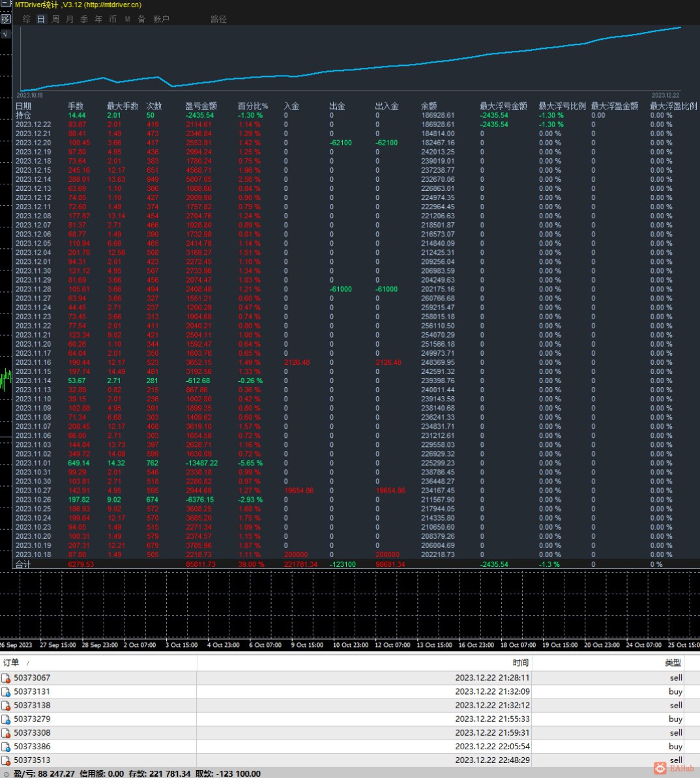700x778 pixels.
Task: Click the 3 Oct 15:00 timeline label
Action: point(181,645)
